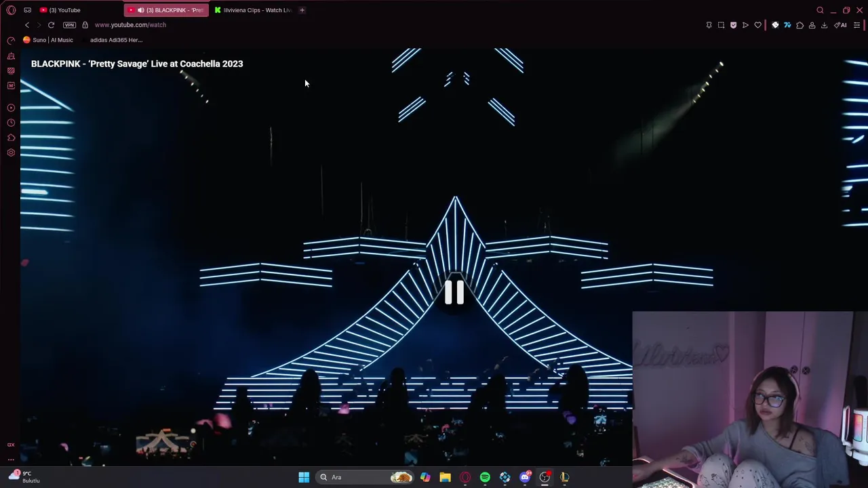Open the sidebar player icon

click(11, 108)
